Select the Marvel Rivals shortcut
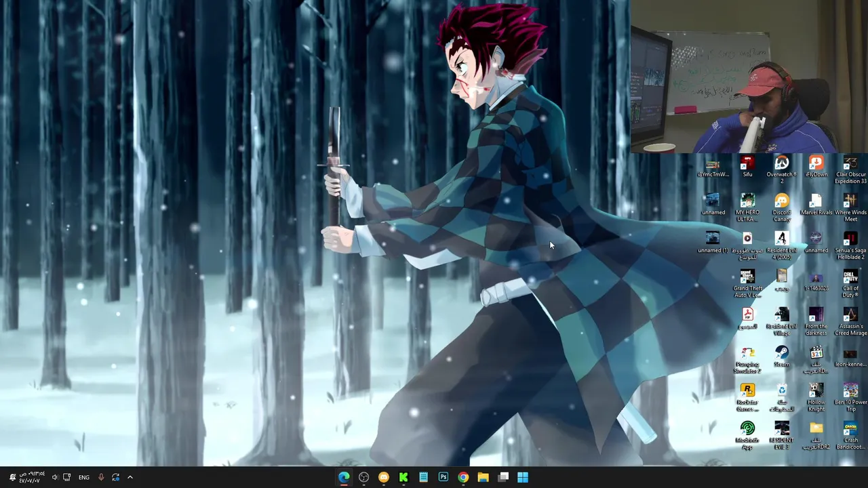868x488 pixels. [x=816, y=205]
